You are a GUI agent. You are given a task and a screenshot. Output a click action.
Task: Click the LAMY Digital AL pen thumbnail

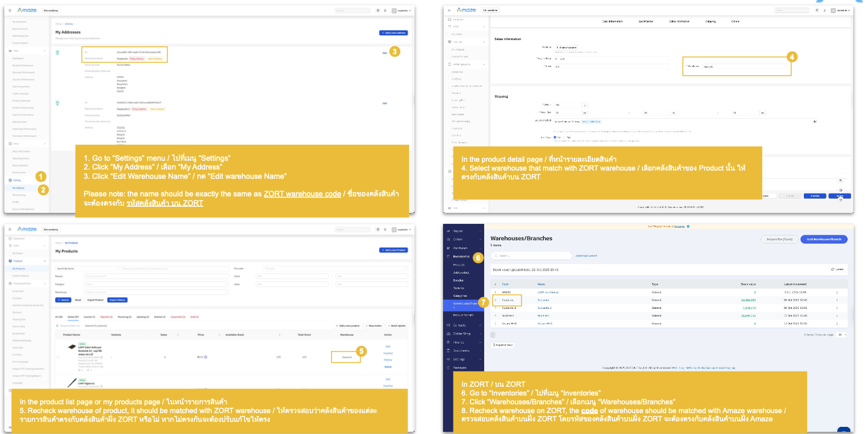pos(71,382)
